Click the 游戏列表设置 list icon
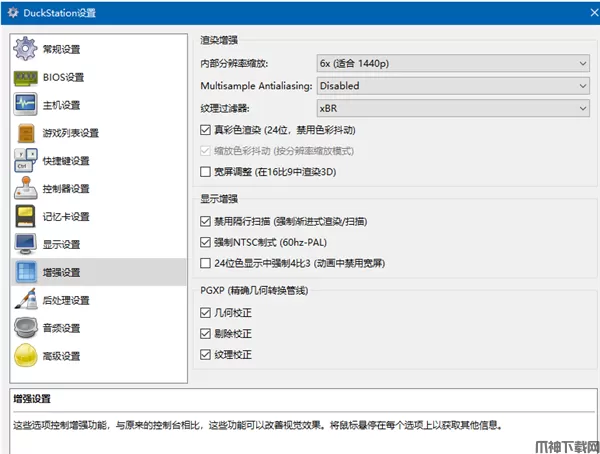This screenshot has width=600, height=454. coord(27,133)
